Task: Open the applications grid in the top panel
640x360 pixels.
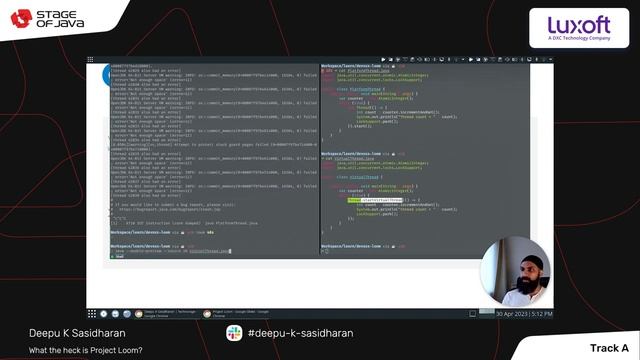Action: pos(90,60)
